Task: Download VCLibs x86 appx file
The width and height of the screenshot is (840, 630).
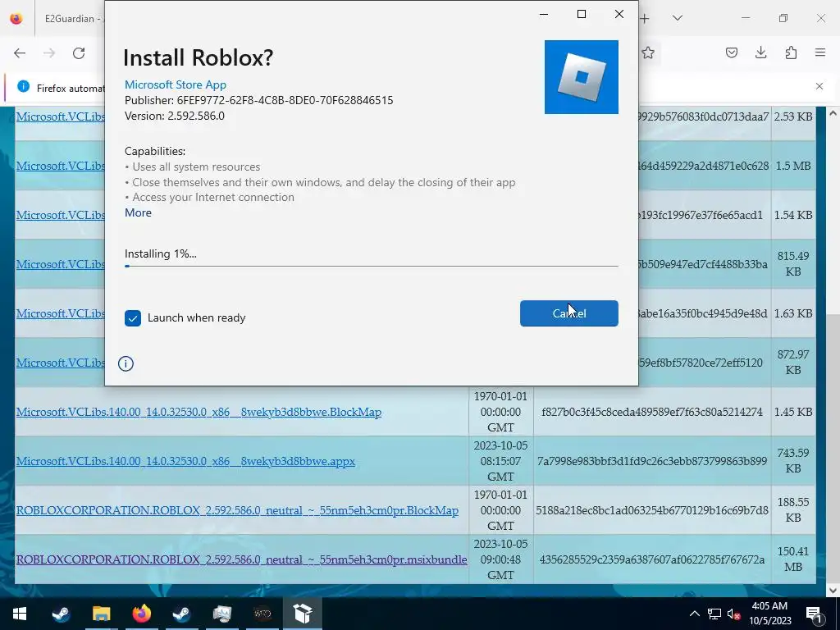Action: (185, 461)
